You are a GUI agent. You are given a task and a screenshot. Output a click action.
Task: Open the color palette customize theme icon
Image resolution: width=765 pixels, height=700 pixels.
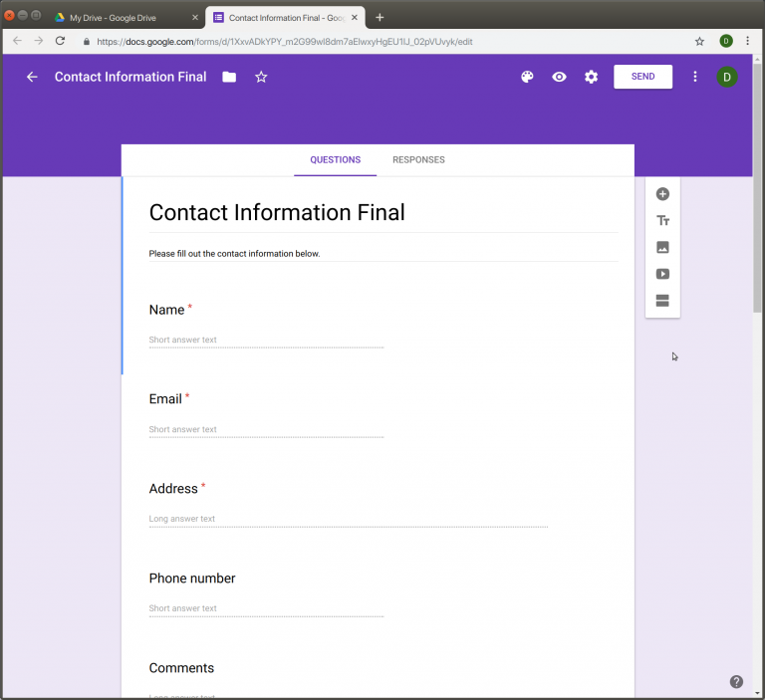pyautogui.click(x=527, y=77)
